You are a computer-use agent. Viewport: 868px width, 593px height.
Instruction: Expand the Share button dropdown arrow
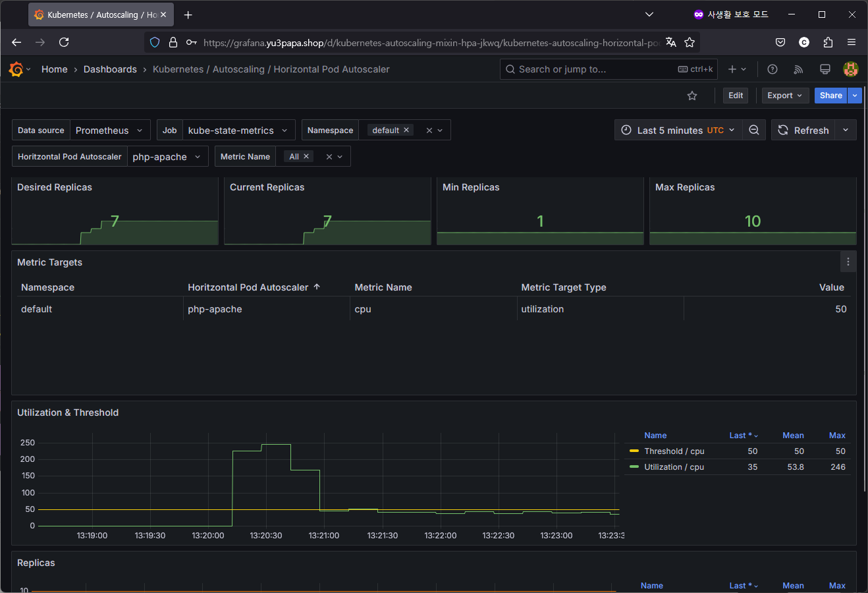click(x=855, y=96)
